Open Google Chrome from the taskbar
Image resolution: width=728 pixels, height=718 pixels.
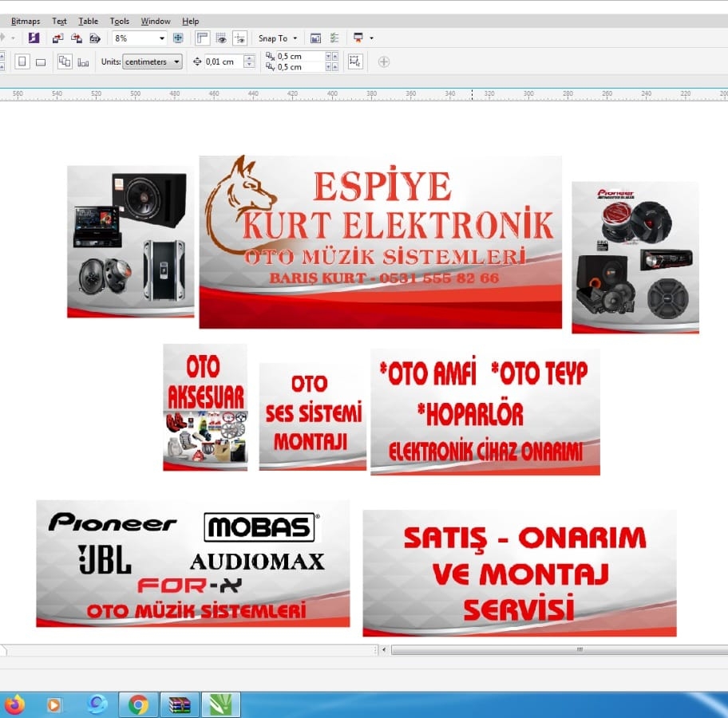[138, 705]
